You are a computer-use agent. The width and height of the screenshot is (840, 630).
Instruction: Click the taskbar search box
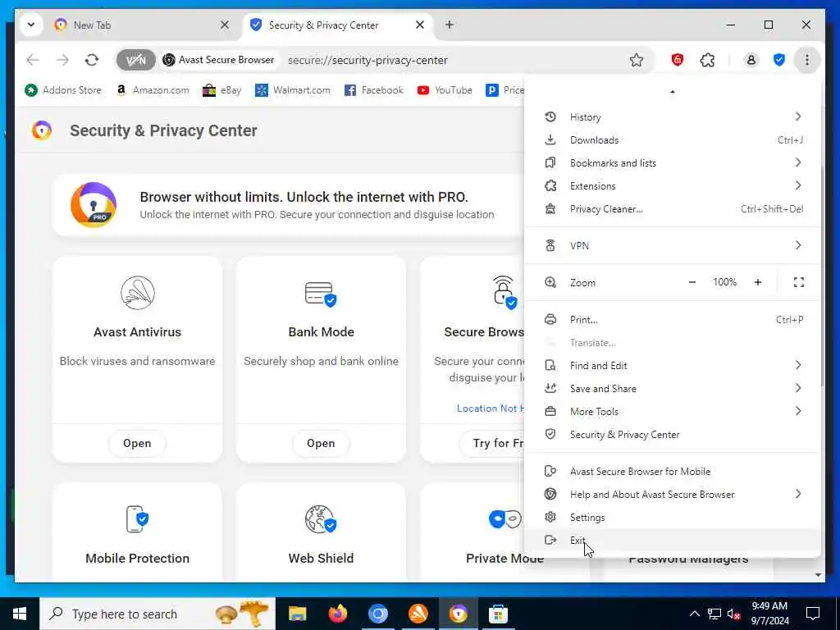(157, 614)
